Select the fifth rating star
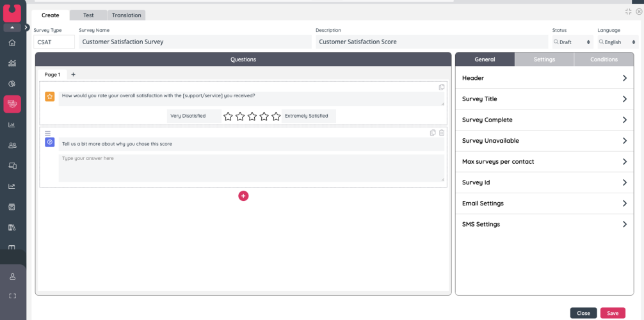This screenshot has height=320, width=644. [276, 116]
